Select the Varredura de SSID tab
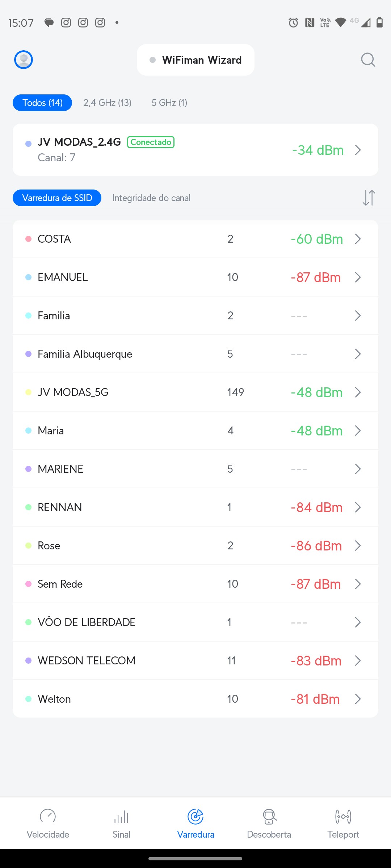391x868 pixels. tap(57, 198)
